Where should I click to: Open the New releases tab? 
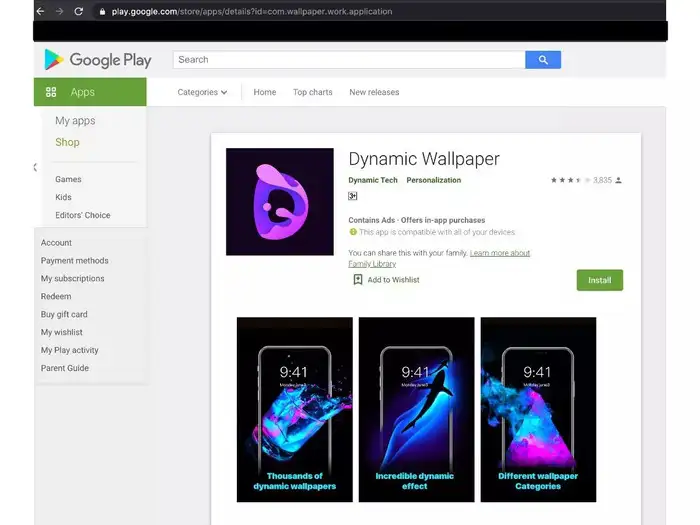click(373, 92)
